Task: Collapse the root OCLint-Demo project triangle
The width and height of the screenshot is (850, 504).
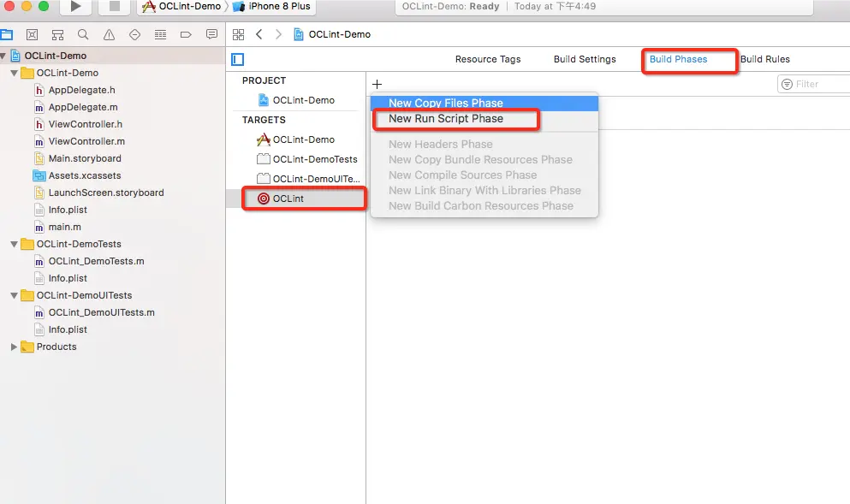Action: (3, 56)
